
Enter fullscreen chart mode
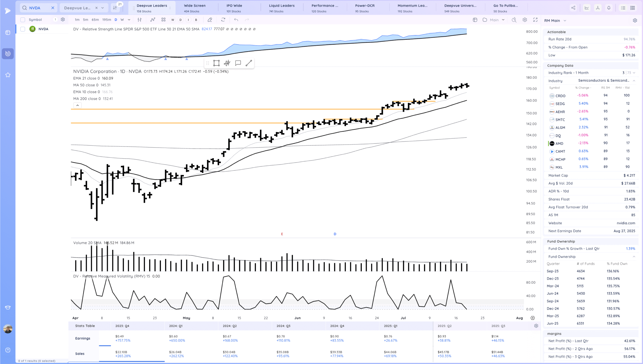[535, 20]
